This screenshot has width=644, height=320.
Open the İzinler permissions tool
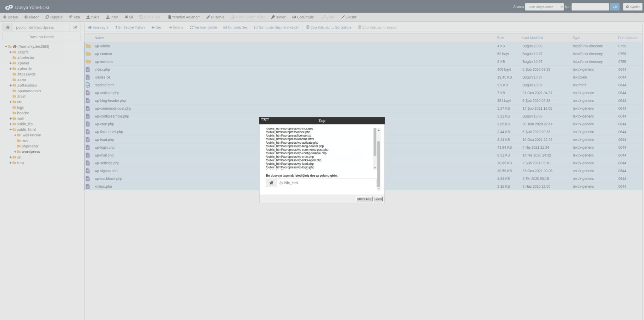point(278,17)
